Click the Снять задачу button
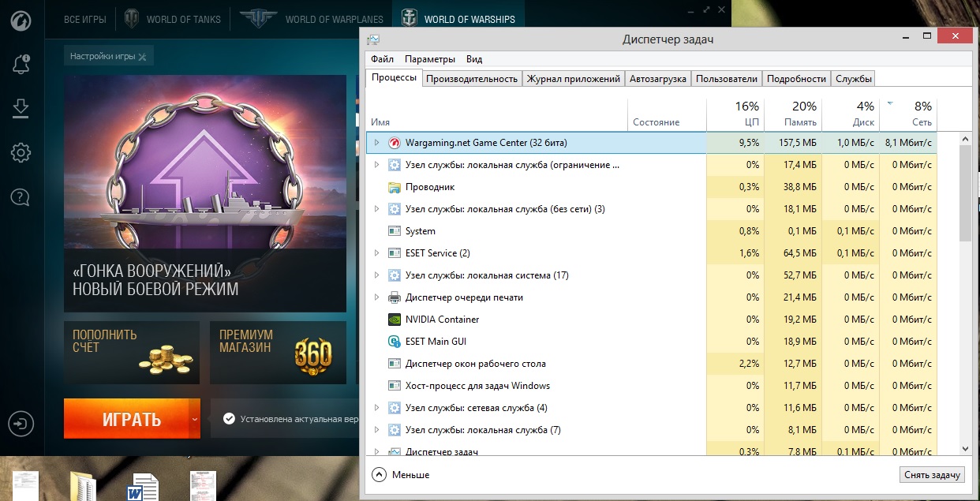The width and height of the screenshot is (980, 501). (932, 475)
